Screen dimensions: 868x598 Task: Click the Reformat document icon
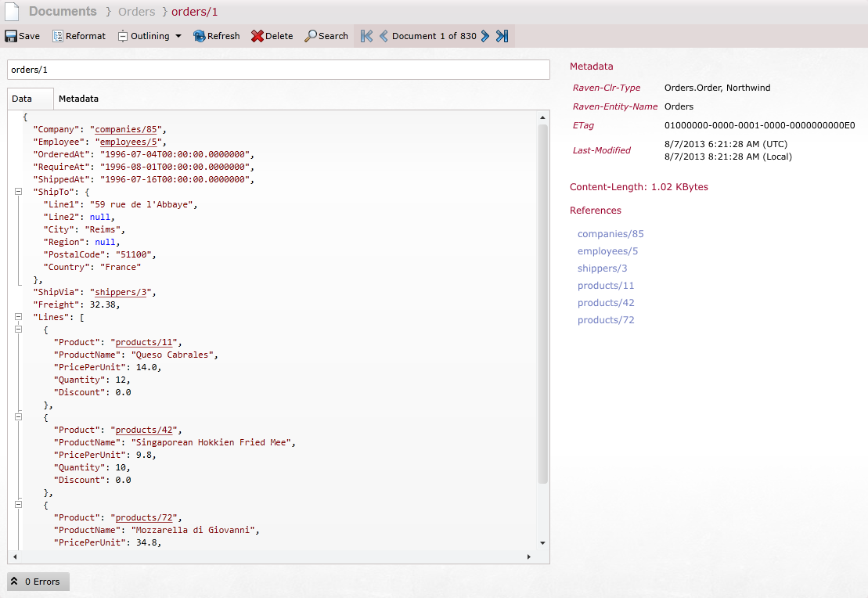tap(58, 36)
